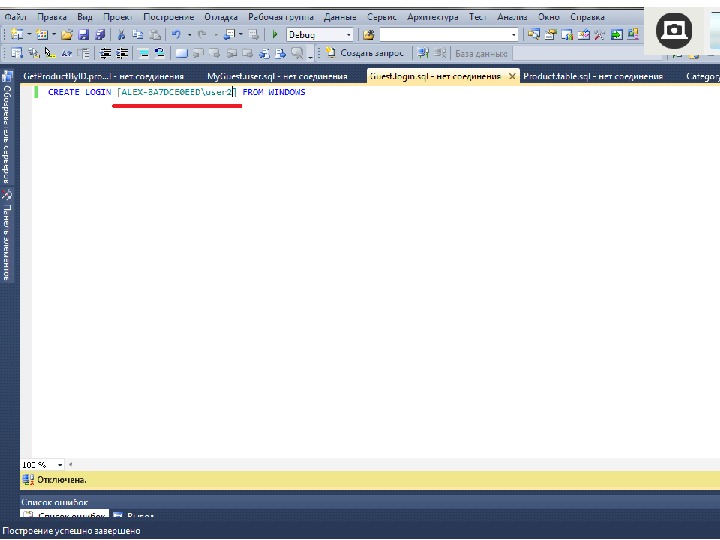Screen dimensions: 720x540
Task: Open the 100 % zoom dropdown
Action: (x=60, y=465)
